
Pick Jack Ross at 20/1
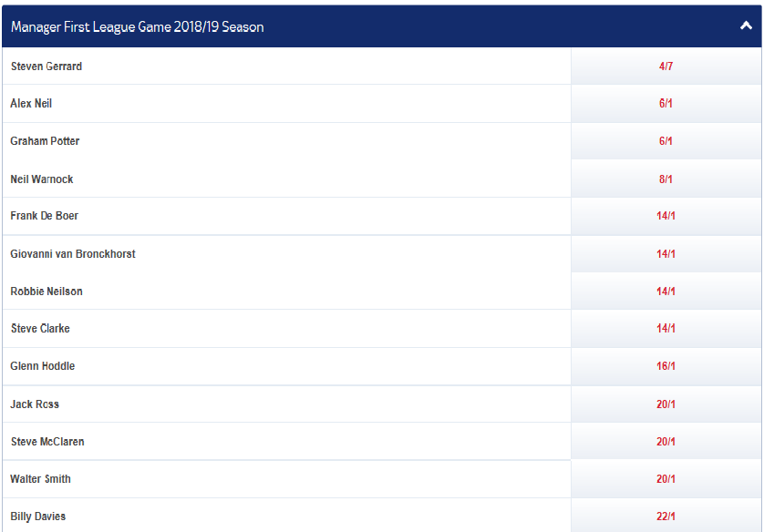pyautogui.click(x=666, y=404)
